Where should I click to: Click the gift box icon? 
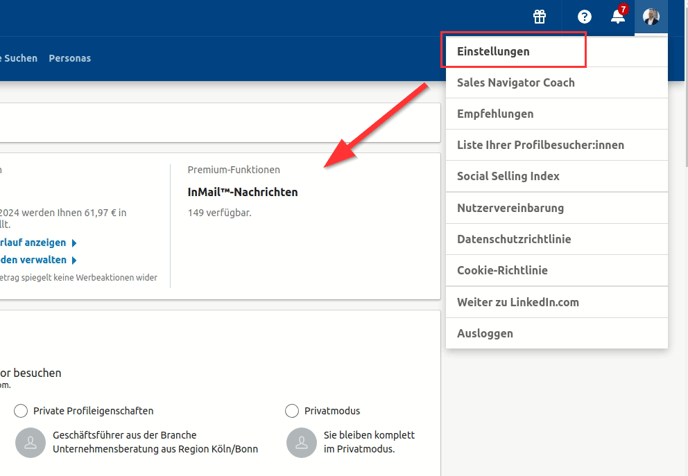(x=539, y=17)
